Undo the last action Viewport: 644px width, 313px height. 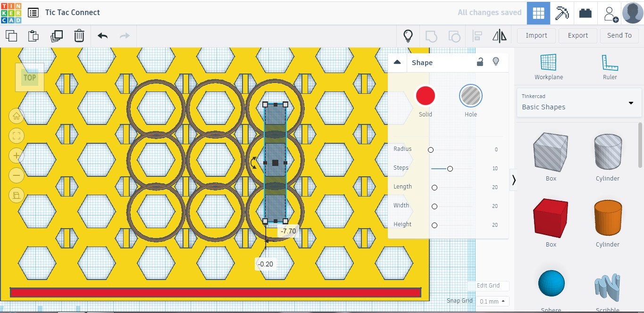(x=102, y=36)
